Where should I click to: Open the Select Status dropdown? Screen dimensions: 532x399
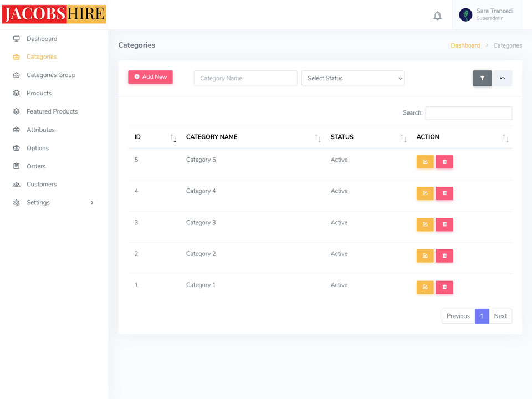353,78
